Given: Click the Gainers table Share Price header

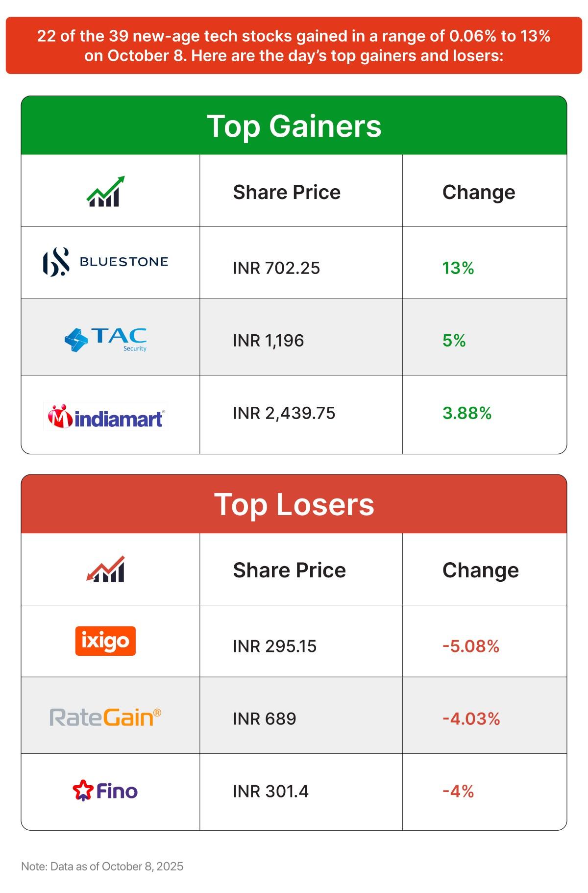Looking at the screenshot, I should 287,192.
